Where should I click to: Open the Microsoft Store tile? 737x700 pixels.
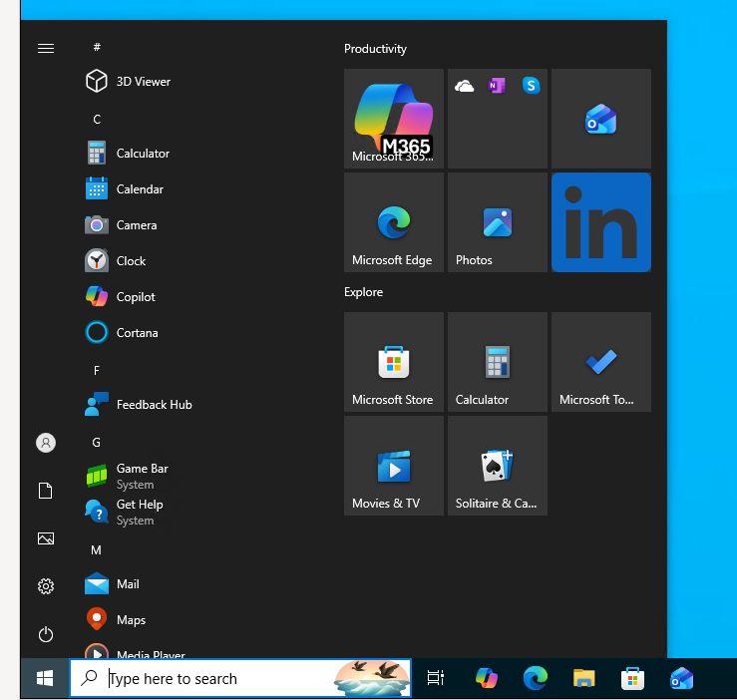pyautogui.click(x=394, y=362)
